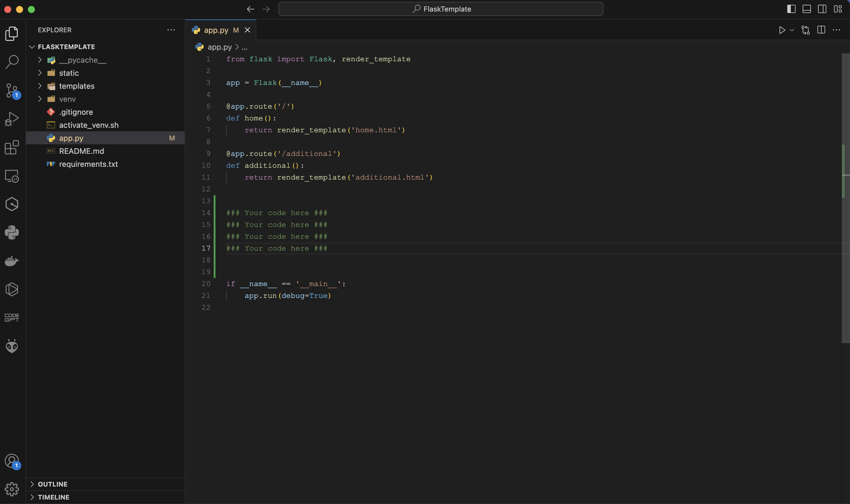
Task: Click app.py in the breadcrumb
Action: (220, 47)
